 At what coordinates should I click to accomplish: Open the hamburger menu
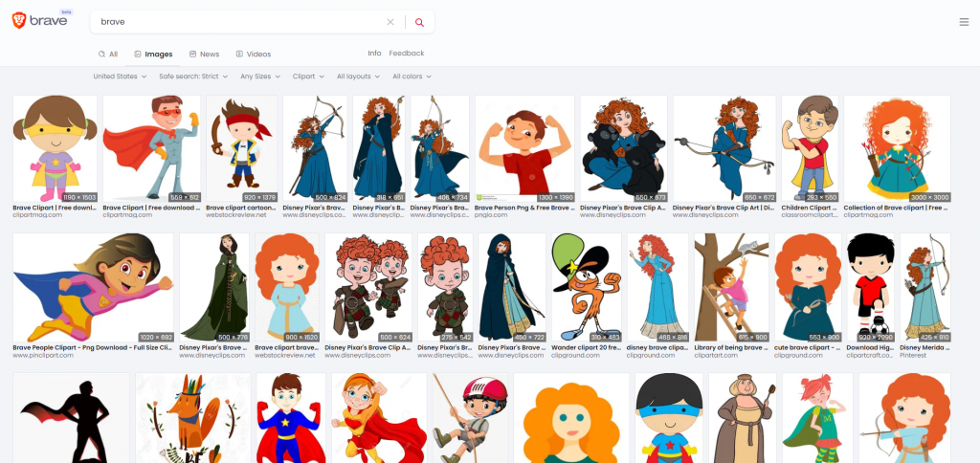pos(963,22)
